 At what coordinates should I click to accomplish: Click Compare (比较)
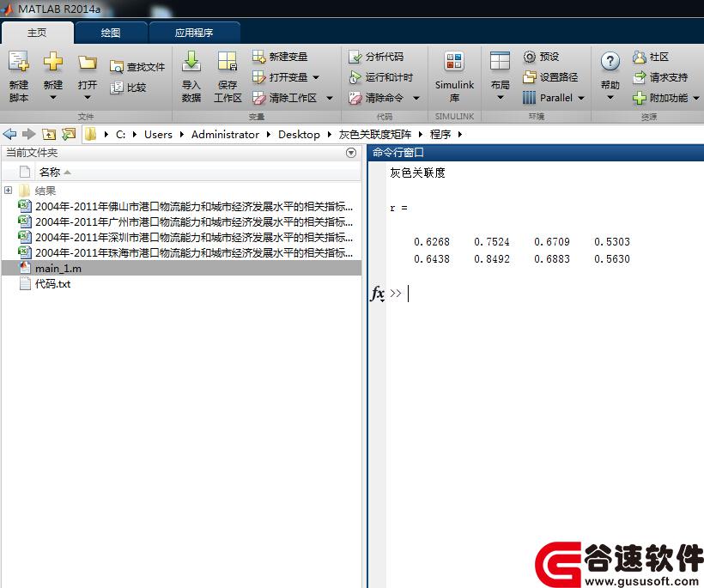coord(129,88)
